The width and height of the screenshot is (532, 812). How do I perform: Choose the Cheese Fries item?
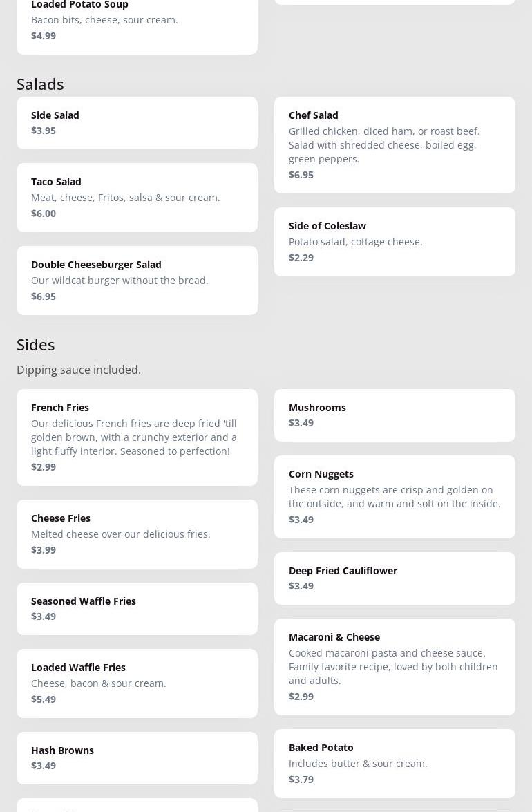click(137, 534)
